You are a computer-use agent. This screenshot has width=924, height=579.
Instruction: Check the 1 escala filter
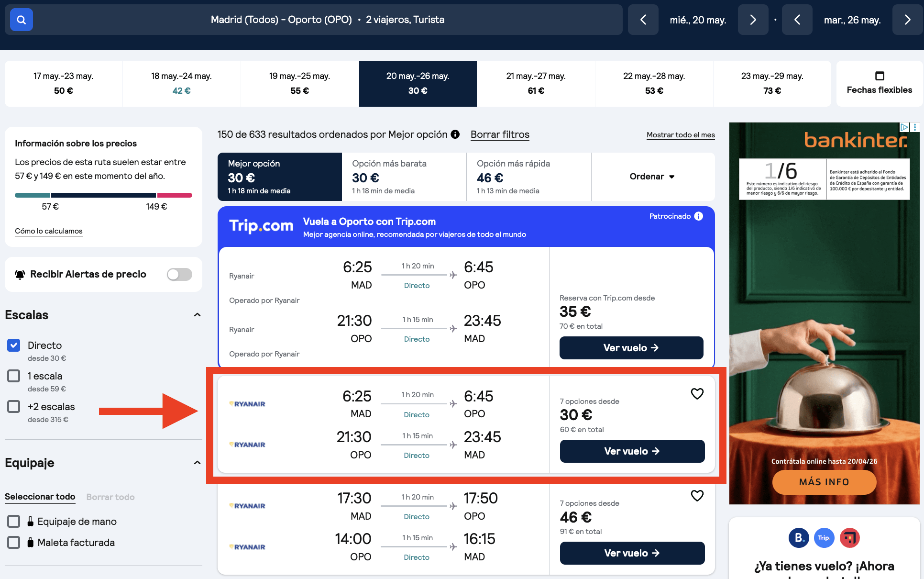coord(14,376)
